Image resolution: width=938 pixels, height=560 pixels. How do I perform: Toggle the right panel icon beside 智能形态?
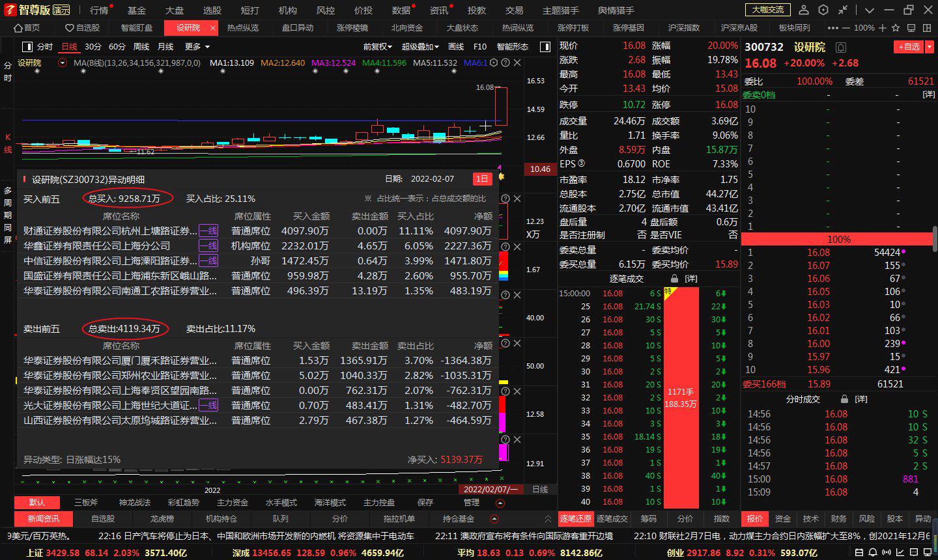click(546, 47)
